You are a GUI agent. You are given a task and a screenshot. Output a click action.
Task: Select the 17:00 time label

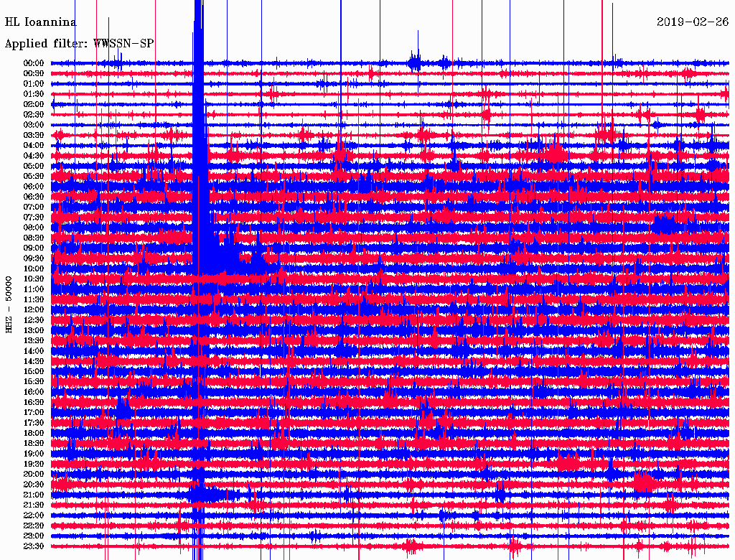point(34,412)
